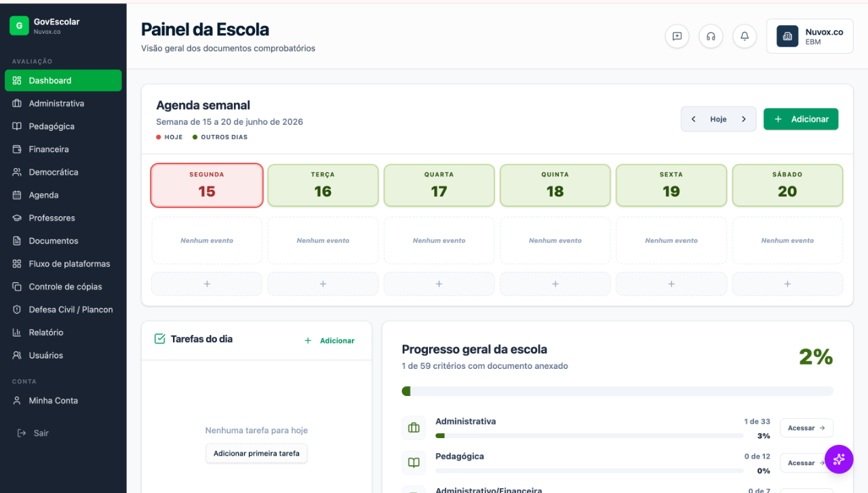Add event plus under Terça 16
This screenshot has width=868, height=493.
[x=323, y=284]
